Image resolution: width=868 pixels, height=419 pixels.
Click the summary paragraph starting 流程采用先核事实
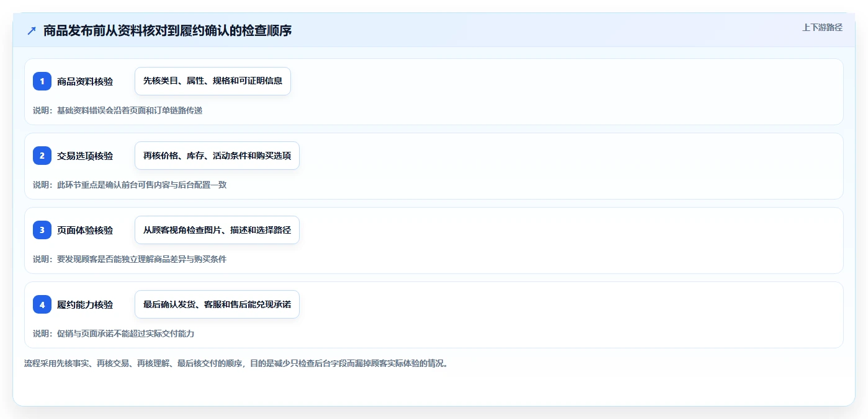click(x=236, y=363)
